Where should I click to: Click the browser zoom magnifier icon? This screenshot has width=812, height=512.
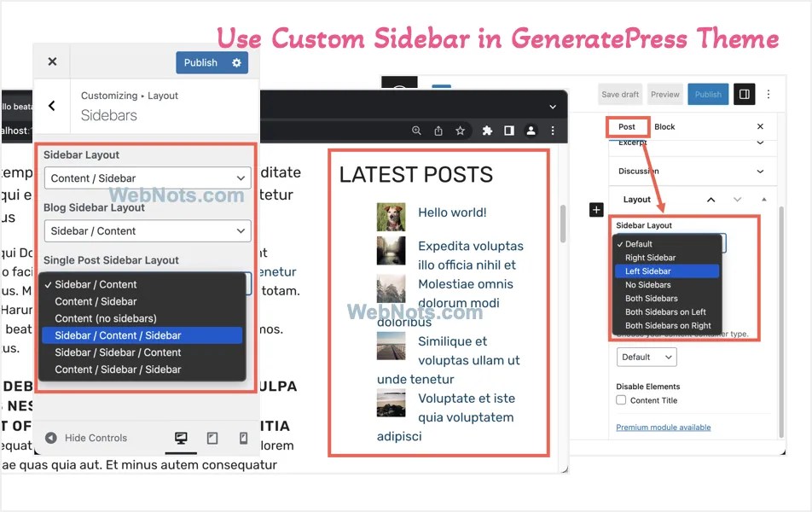click(416, 131)
